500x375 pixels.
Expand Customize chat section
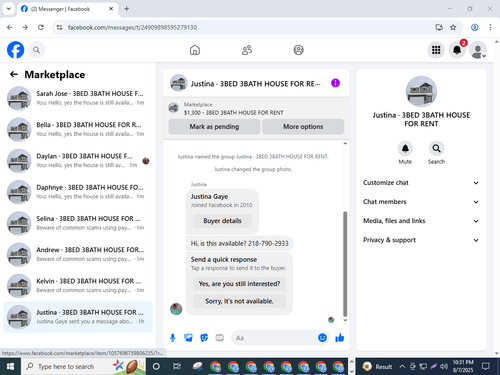pyautogui.click(x=421, y=183)
